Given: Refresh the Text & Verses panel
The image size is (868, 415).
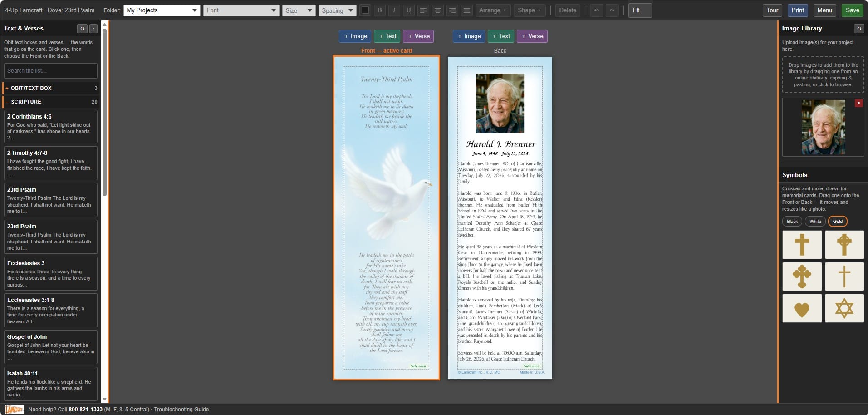Looking at the screenshot, I should click(82, 29).
